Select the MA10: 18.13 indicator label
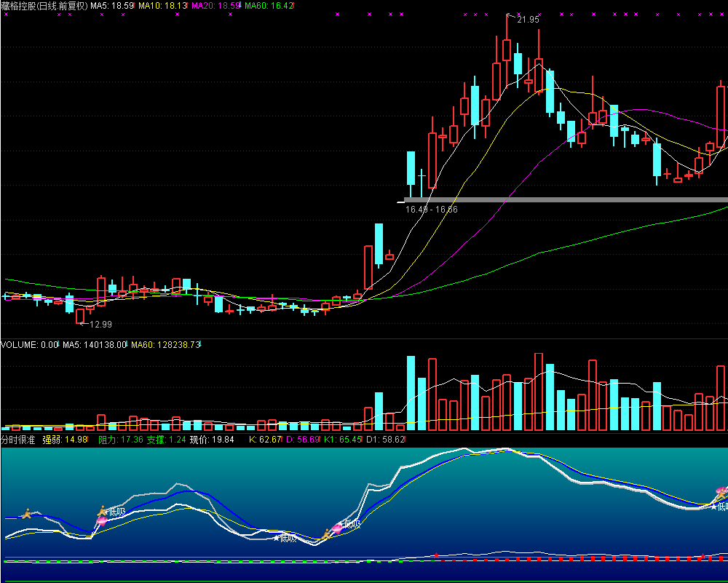Image resolution: width=728 pixels, height=583 pixels. [x=163, y=6]
